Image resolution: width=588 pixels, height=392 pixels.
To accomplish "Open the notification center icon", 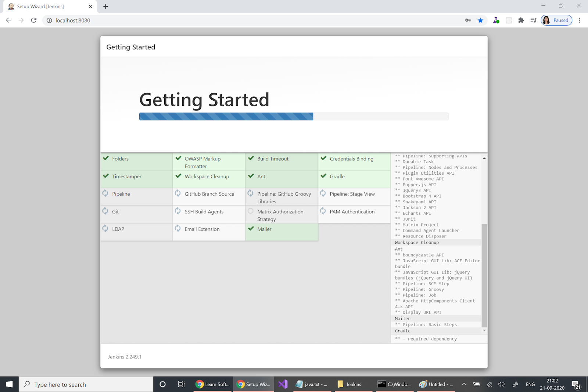I will [576, 385].
